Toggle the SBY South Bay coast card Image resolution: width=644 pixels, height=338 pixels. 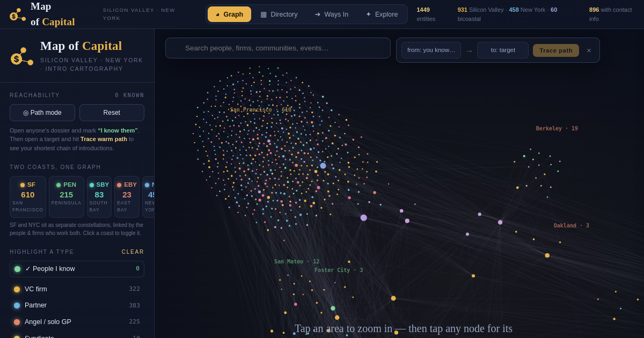[x=99, y=197]
